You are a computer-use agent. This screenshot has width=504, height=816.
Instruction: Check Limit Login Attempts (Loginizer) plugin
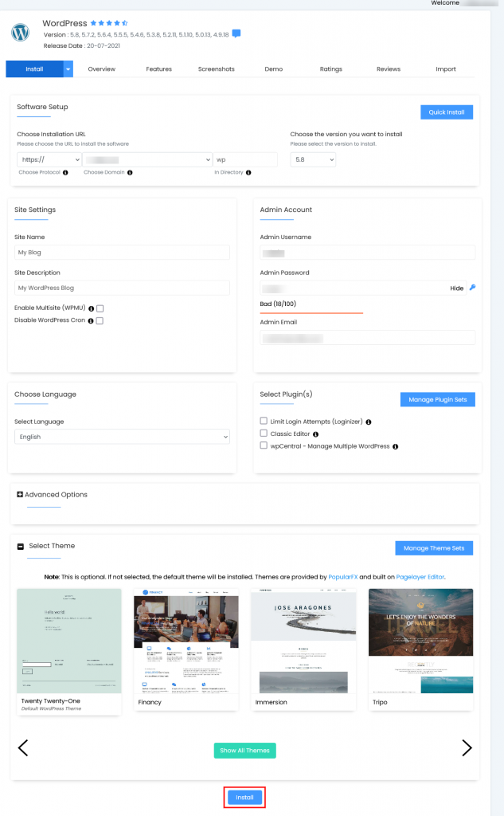pos(264,421)
